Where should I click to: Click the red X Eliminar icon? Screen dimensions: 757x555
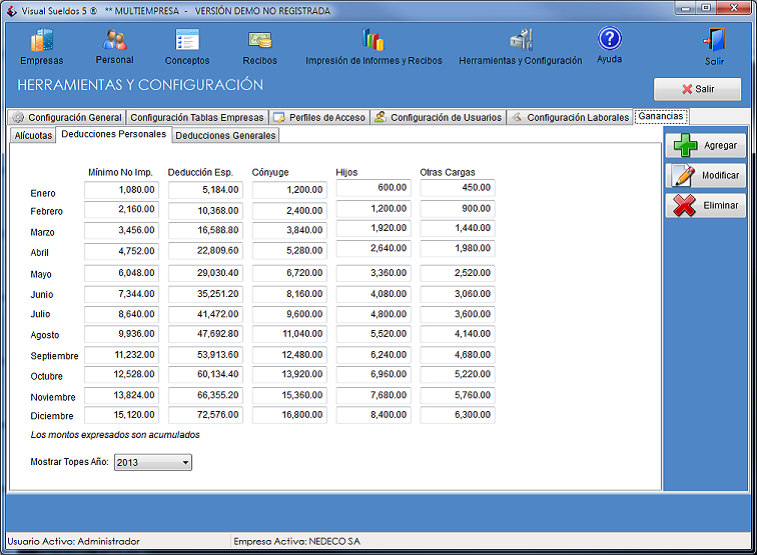coord(684,205)
